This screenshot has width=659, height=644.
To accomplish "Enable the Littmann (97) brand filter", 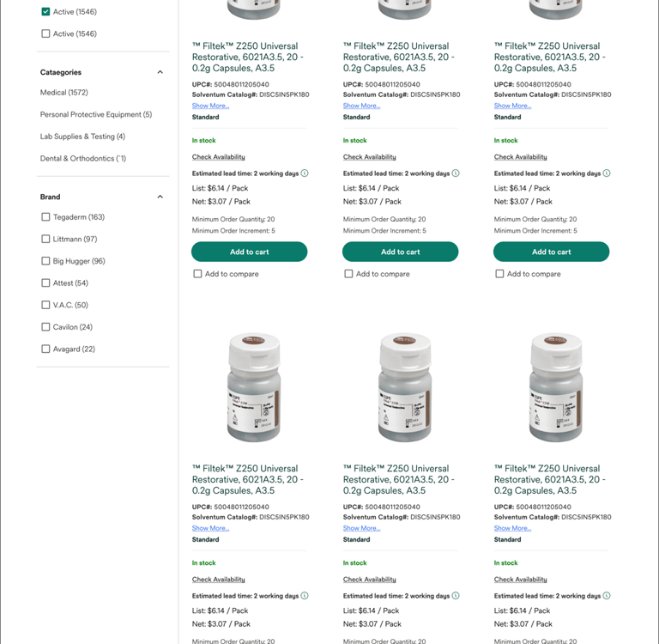I will tap(45, 239).
